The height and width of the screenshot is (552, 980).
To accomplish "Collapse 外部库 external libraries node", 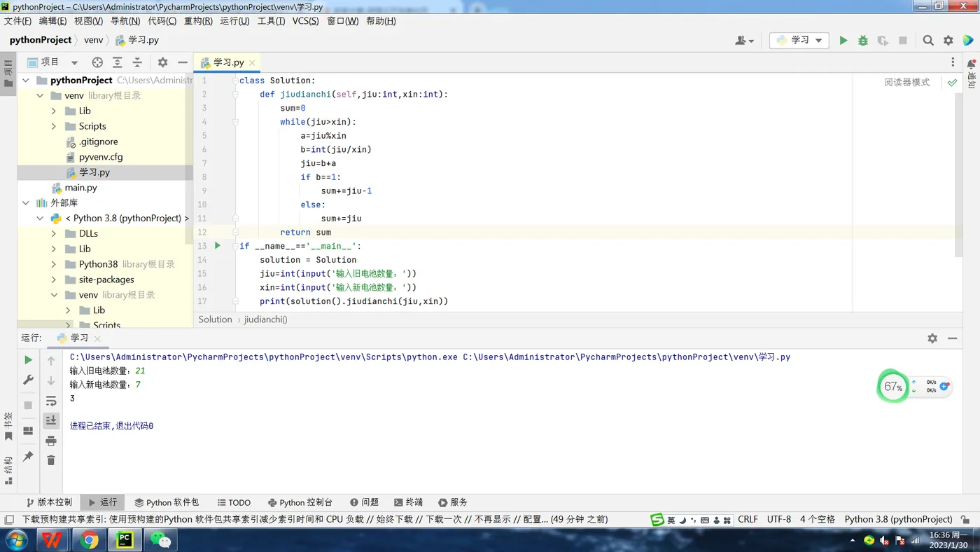I will click(x=26, y=203).
